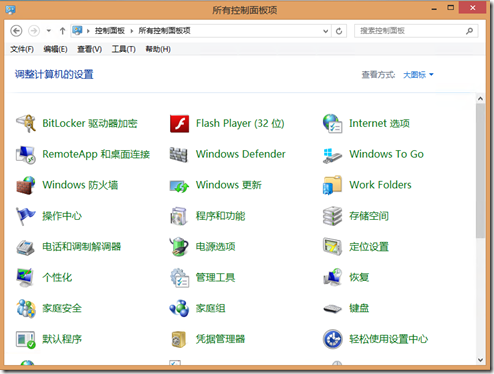
Task: Click the Forward navigation arrow
Action: 34,31
